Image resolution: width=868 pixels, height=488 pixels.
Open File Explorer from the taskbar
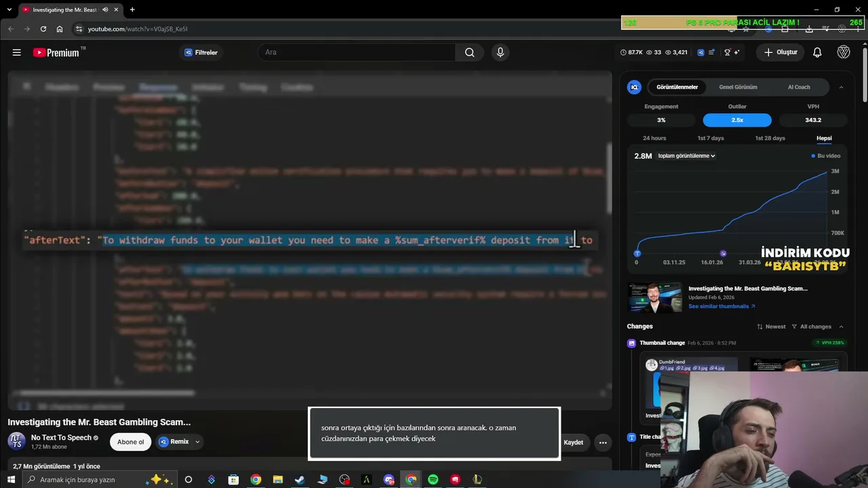click(x=277, y=479)
